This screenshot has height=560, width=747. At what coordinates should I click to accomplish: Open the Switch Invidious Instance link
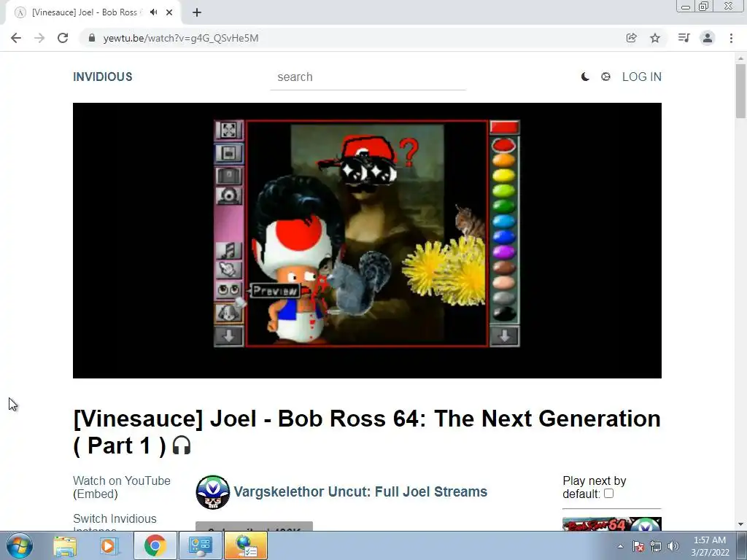(115, 524)
